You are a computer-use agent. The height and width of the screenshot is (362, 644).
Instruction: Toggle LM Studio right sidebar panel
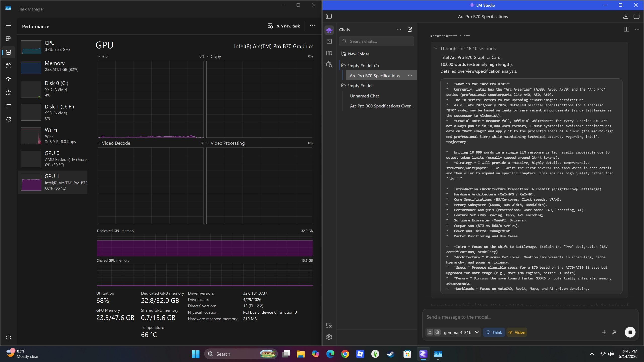[x=637, y=16]
